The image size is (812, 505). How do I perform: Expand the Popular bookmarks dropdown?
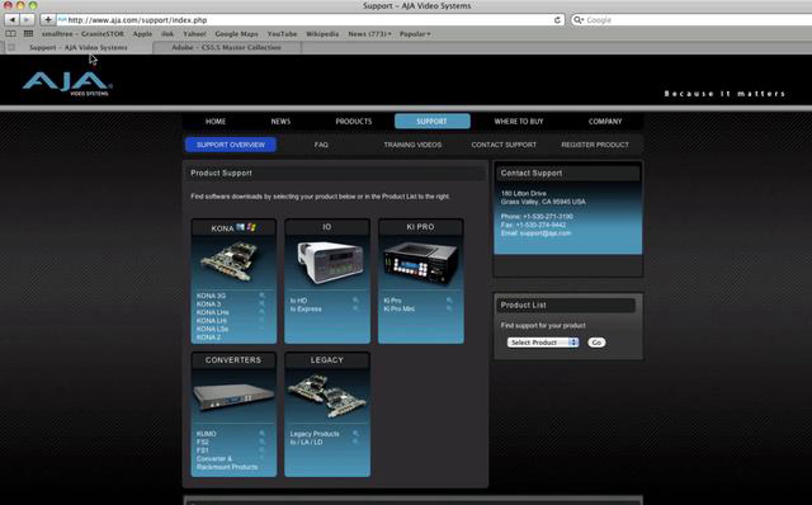pos(415,34)
